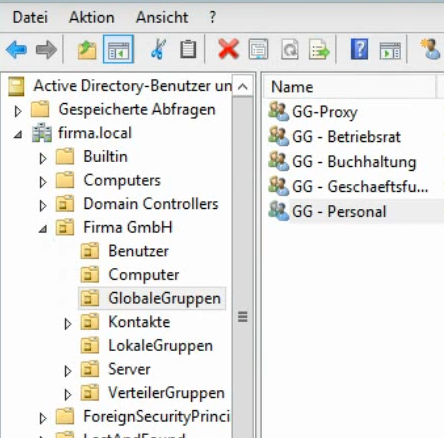Open Help with blue question icon
This screenshot has height=438, width=444.
(359, 49)
